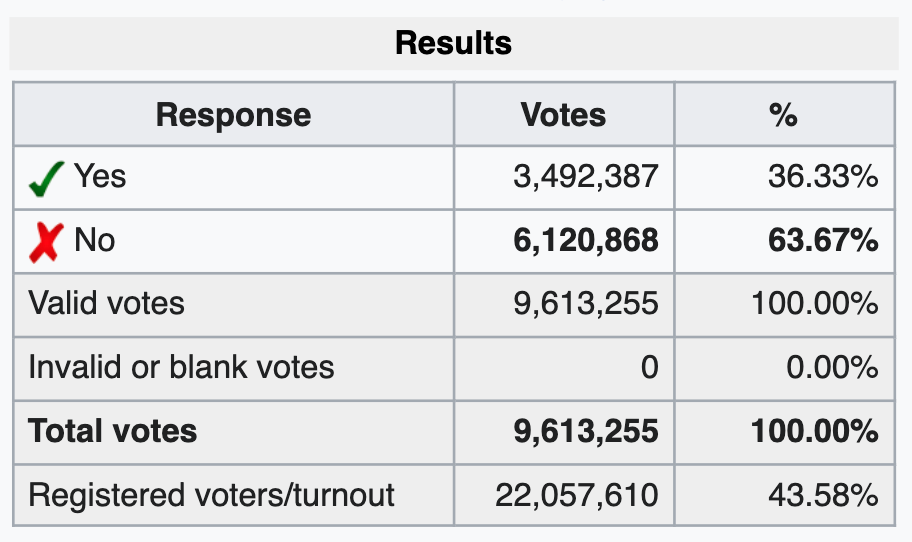Click the 0.00% invalid votes percentage
The height and width of the screenshot is (542, 912).
click(x=832, y=368)
